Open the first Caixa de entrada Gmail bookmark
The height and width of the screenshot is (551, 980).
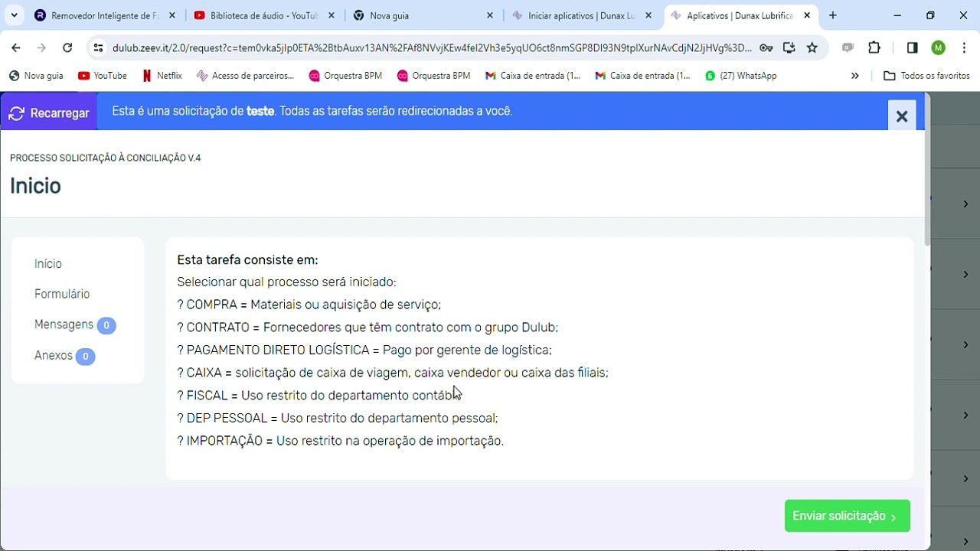(533, 76)
